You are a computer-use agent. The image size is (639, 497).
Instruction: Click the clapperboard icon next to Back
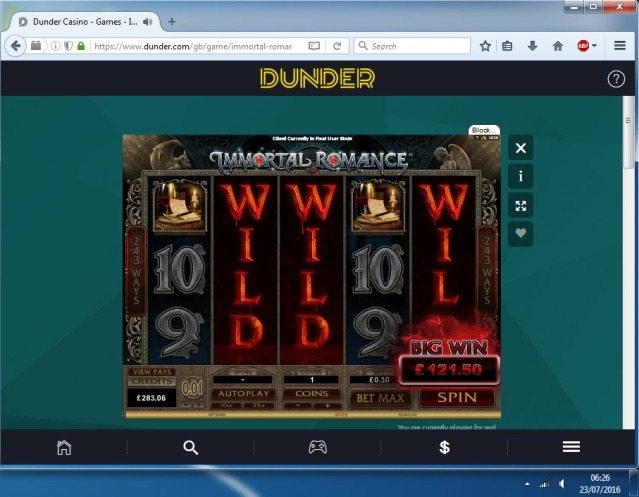36,46
